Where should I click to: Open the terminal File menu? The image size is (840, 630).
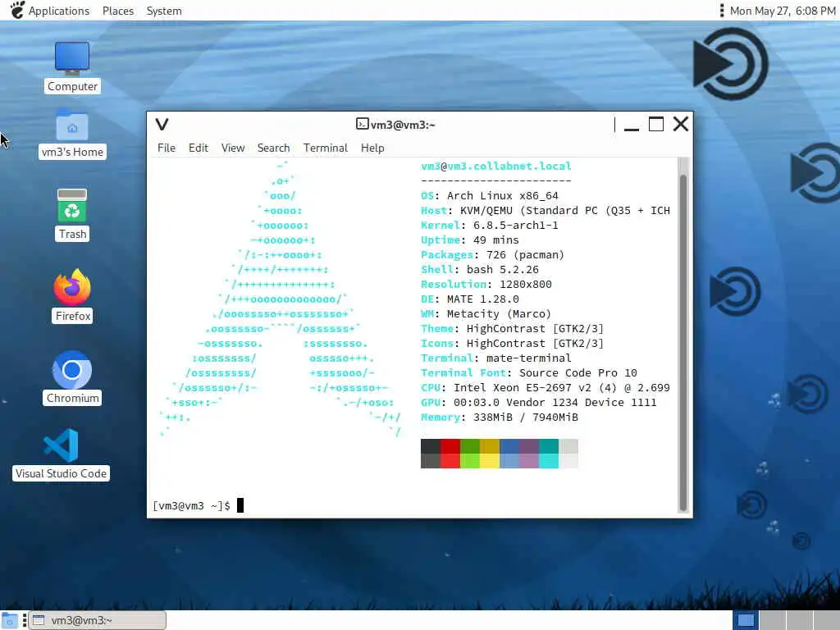[166, 148]
